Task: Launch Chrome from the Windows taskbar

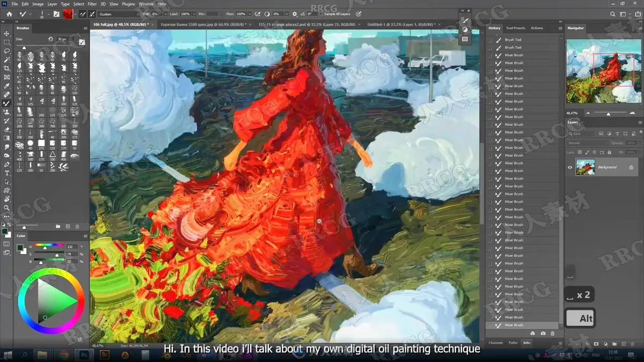Action: tap(64, 355)
